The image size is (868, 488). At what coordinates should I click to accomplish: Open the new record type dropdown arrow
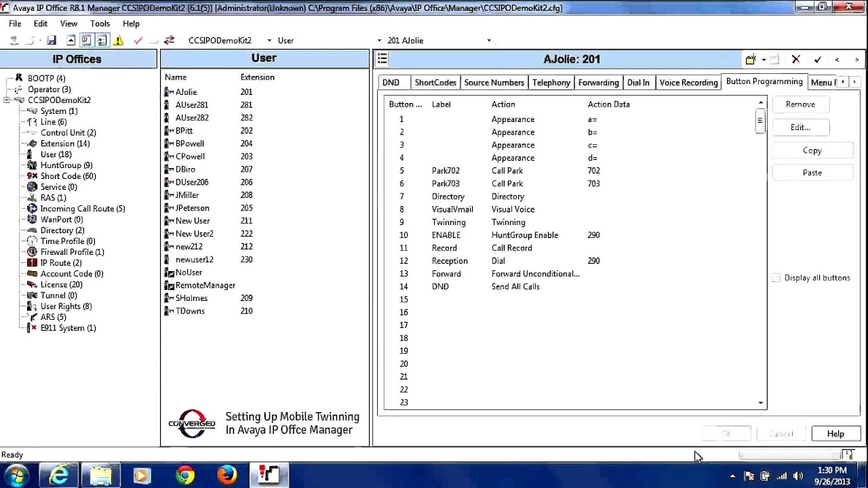[764, 60]
